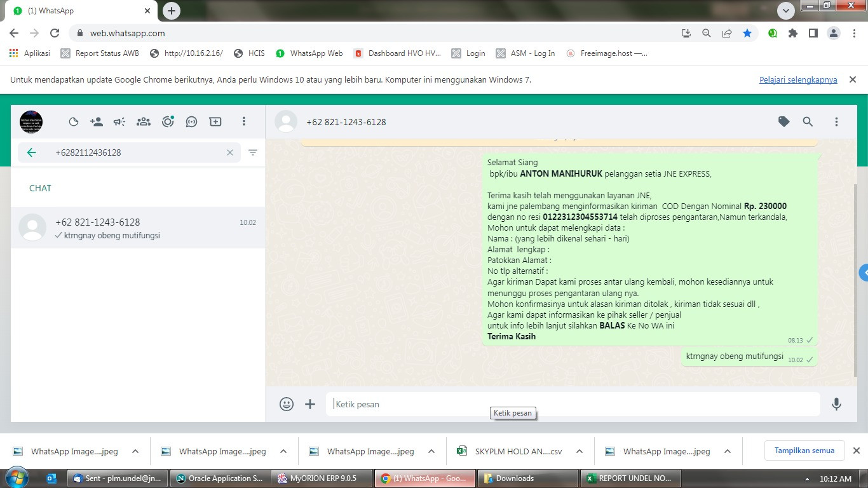This screenshot has width=868, height=488.
Task: Click the zoom magnifier icon in address bar
Action: point(707,33)
